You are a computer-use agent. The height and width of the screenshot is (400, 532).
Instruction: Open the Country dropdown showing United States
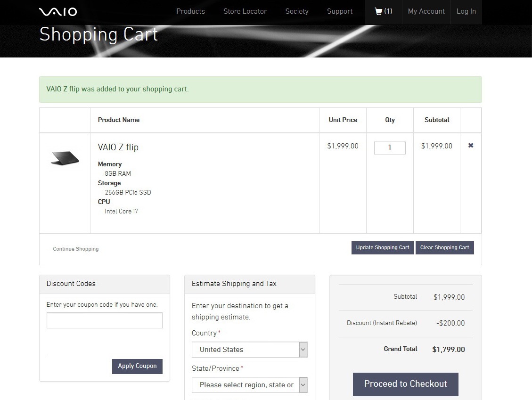(x=249, y=350)
